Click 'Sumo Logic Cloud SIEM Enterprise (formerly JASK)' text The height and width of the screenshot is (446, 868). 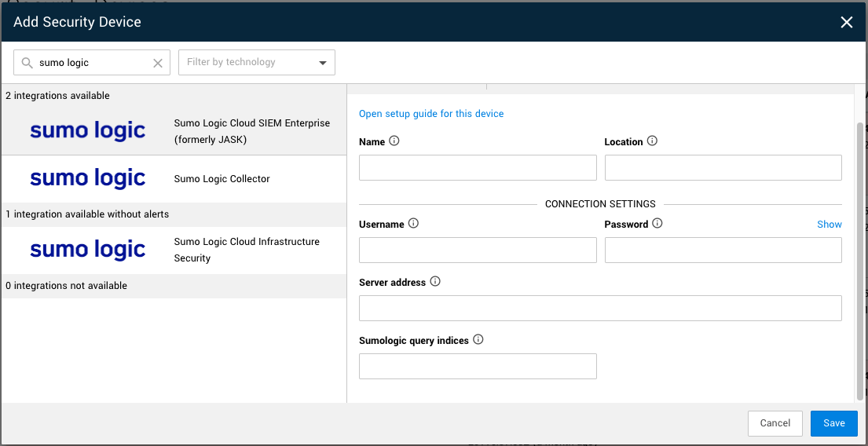tap(252, 131)
